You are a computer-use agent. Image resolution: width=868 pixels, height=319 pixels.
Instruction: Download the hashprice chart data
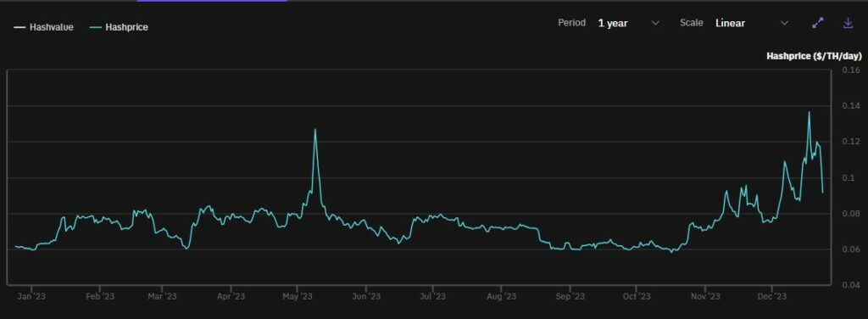click(848, 23)
